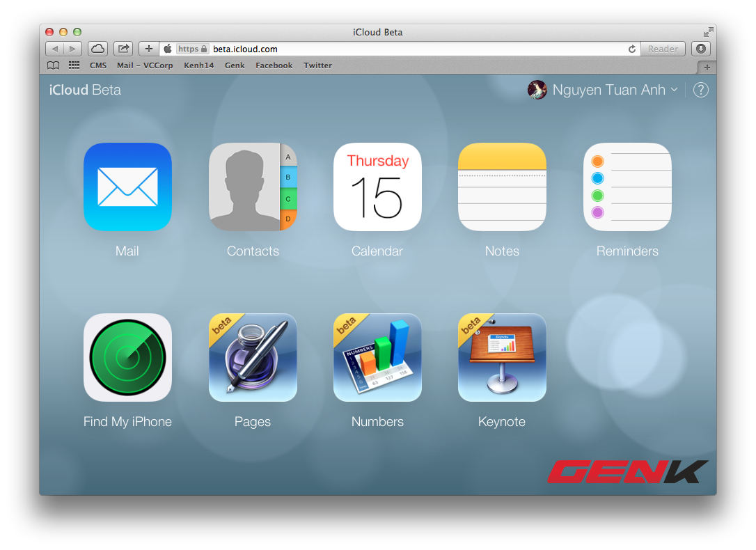Launch the Reminders app icon

627,187
